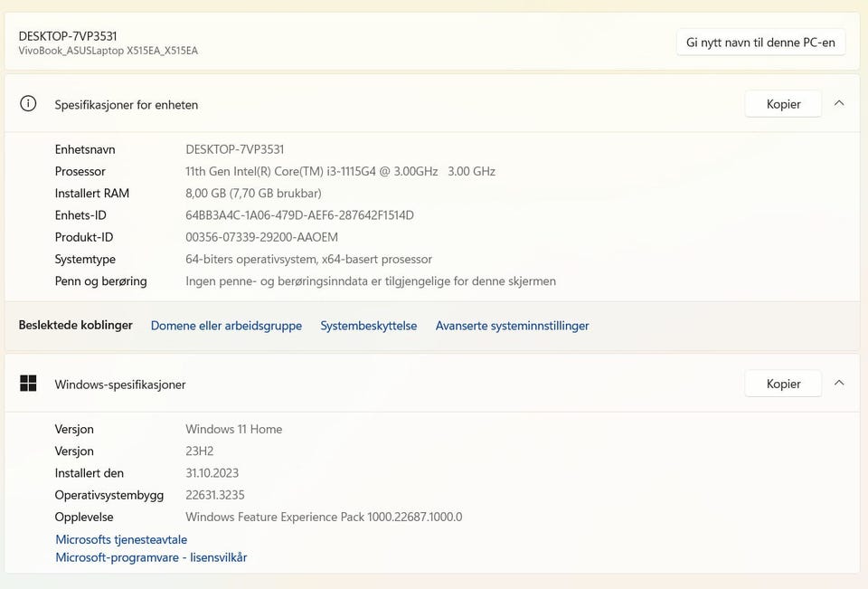Image resolution: width=868 pixels, height=589 pixels.
Task: Click Gi nytt navn til denne PC-en
Action: [760, 43]
